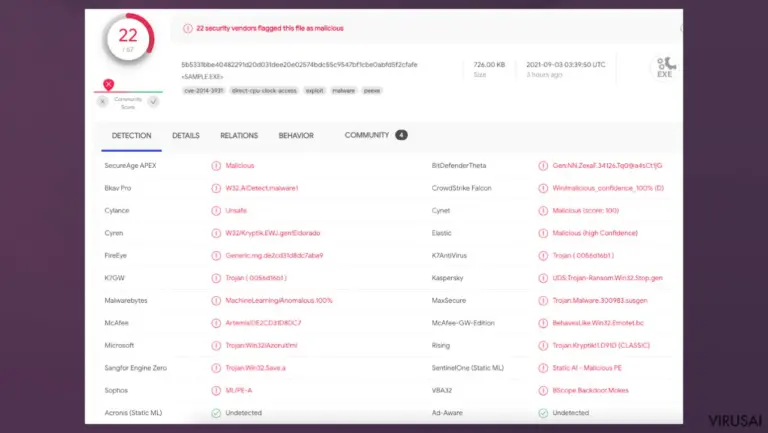Viewport: 768px width, 433px height.
Task: Click the green check icon for Acronis Undetected
Action: [216, 413]
